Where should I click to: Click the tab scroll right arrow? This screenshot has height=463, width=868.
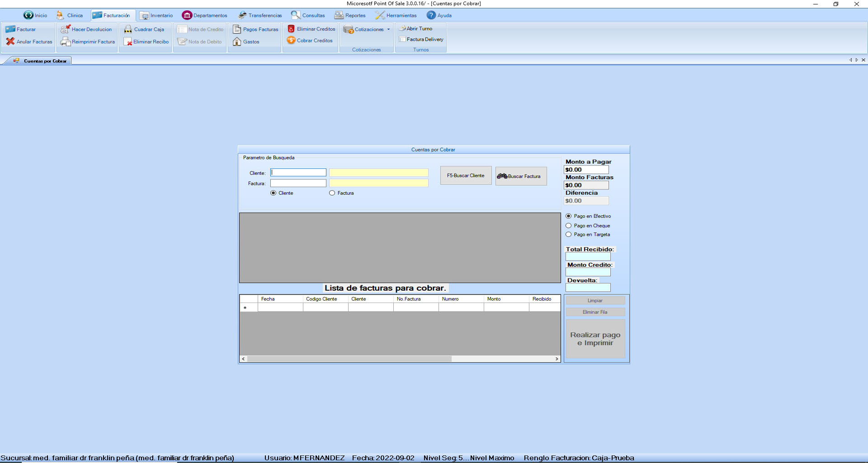857,60
